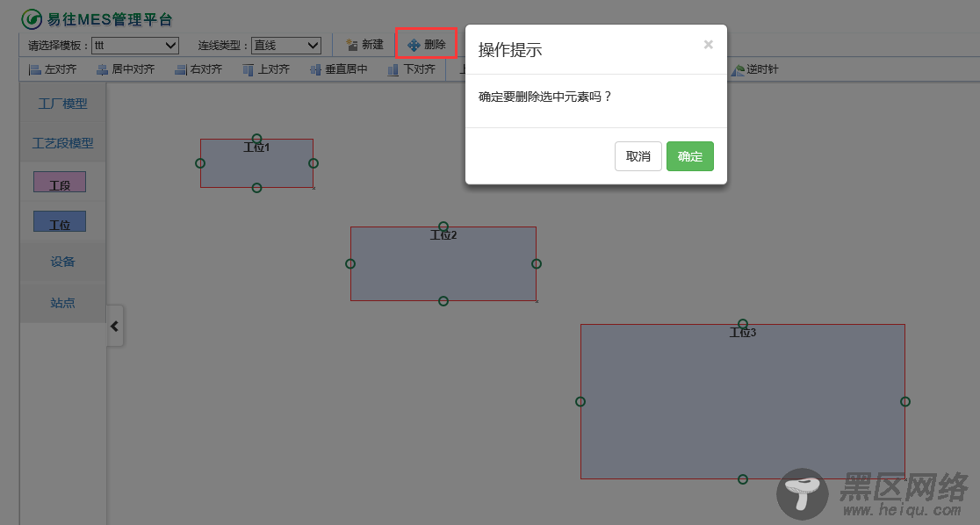The width and height of the screenshot is (980, 525).
Task: Click the top connector circle of 工位1
Action: click(x=257, y=139)
